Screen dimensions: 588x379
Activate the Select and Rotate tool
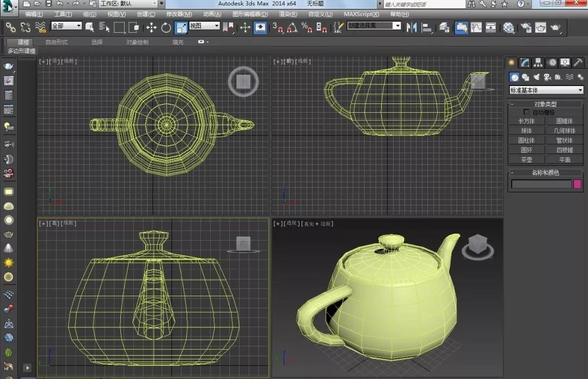(x=167, y=27)
